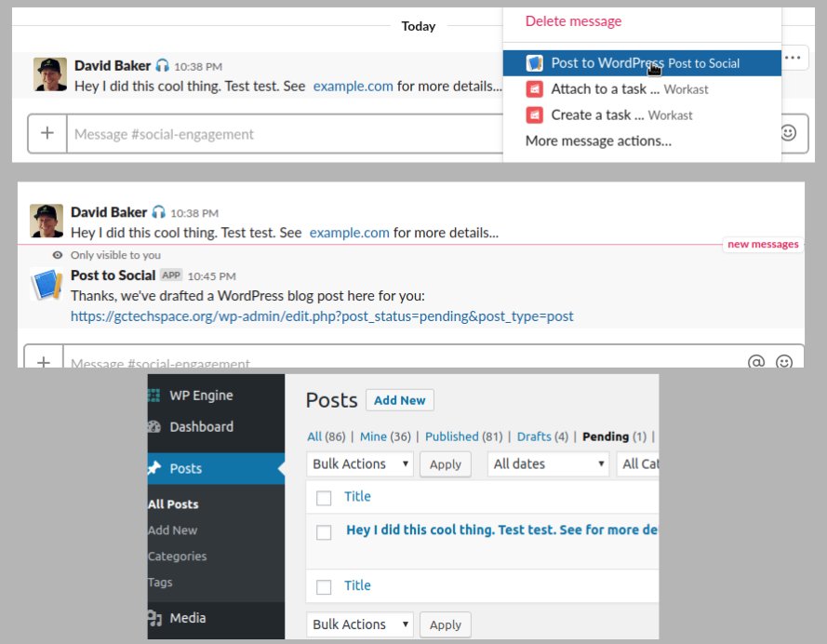Select Posts in the WordPress sidebar
The image size is (827, 644).
[x=216, y=468]
